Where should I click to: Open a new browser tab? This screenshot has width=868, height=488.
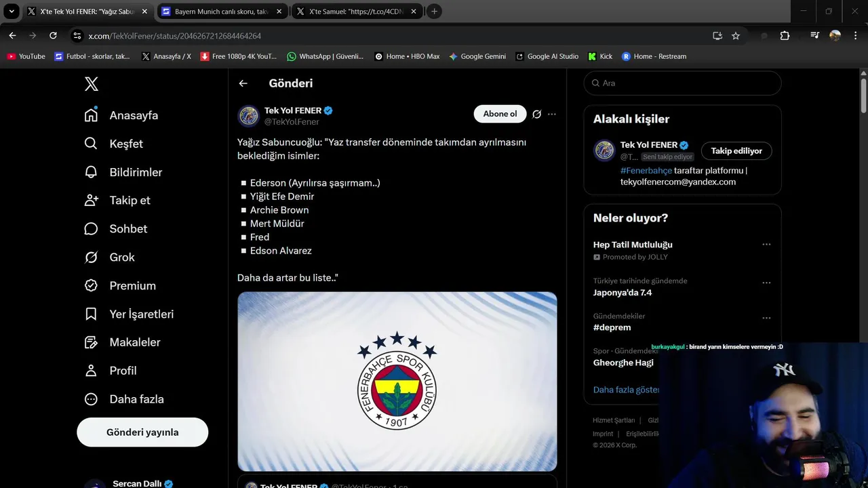435,12
